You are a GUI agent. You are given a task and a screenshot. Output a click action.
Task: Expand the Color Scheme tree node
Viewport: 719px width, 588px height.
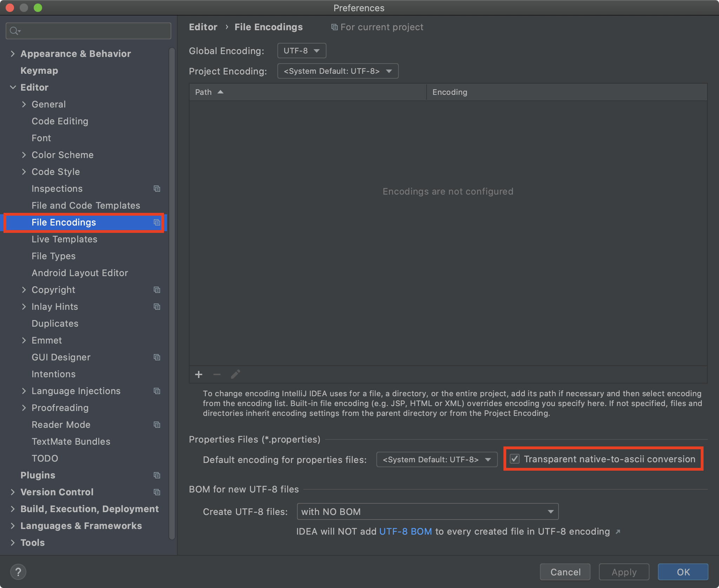pyautogui.click(x=24, y=155)
